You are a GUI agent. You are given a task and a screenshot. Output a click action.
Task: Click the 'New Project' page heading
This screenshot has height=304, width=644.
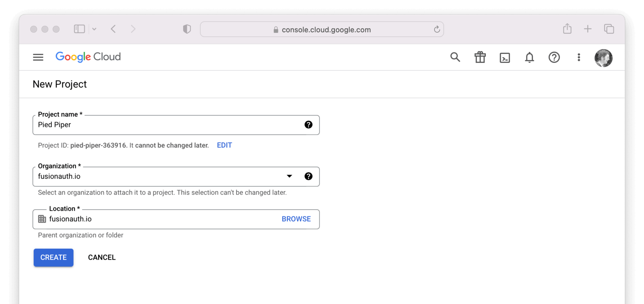(x=60, y=84)
